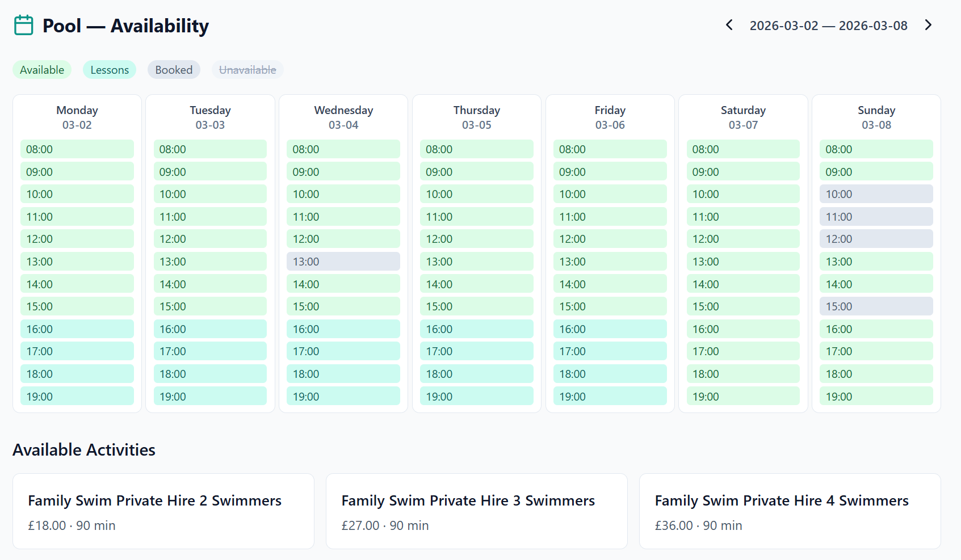This screenshot has width=961, height=560.
Task: Toggle the Available legend filter
Action: 41,69
